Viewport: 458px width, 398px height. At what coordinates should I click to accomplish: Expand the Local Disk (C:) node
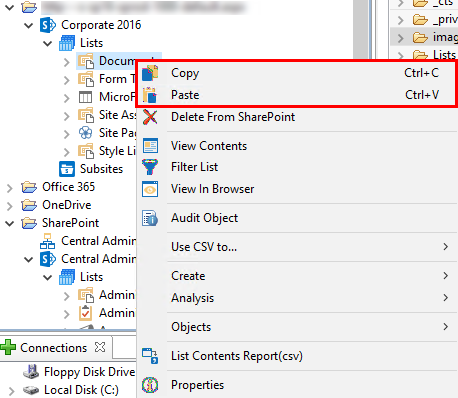[11, 390]
